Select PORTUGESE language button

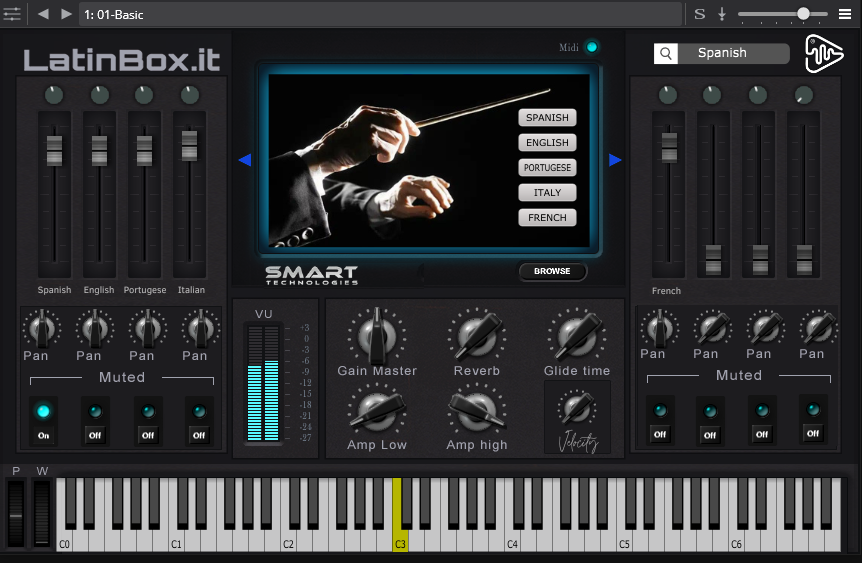point(547,168)
